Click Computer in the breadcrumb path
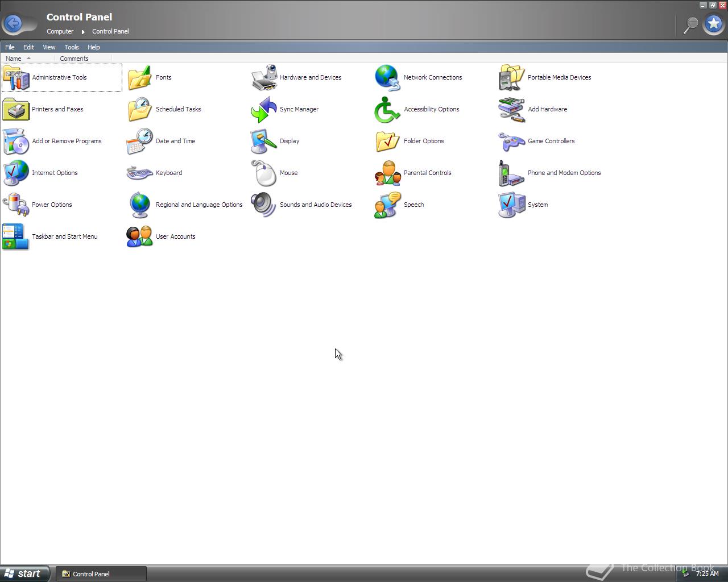The image size is (728, 582). tap(60, 31)
